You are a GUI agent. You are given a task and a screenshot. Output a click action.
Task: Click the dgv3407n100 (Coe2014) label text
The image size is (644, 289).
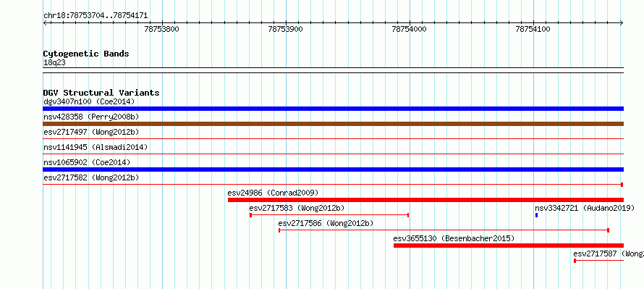tap(89, 101)
